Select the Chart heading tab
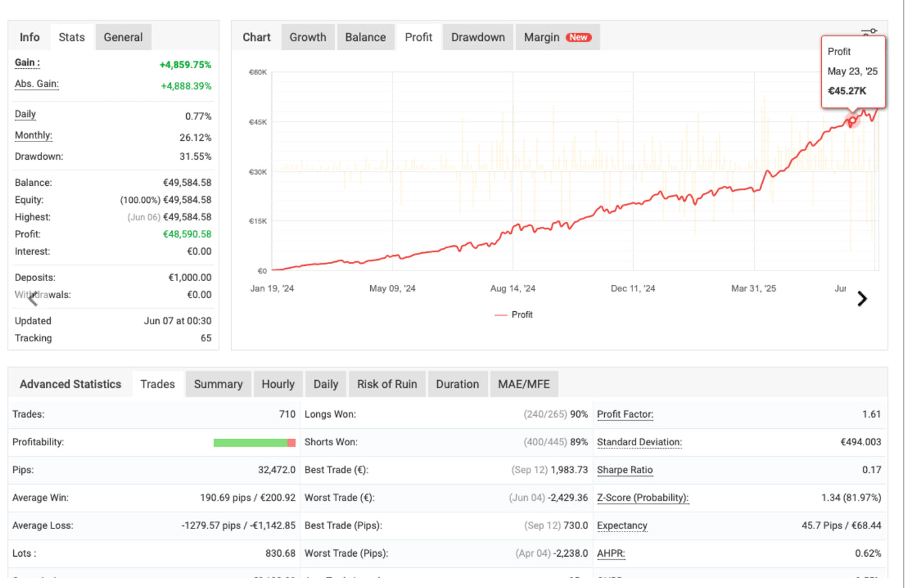905x588 pixels. tap(257, 38)
